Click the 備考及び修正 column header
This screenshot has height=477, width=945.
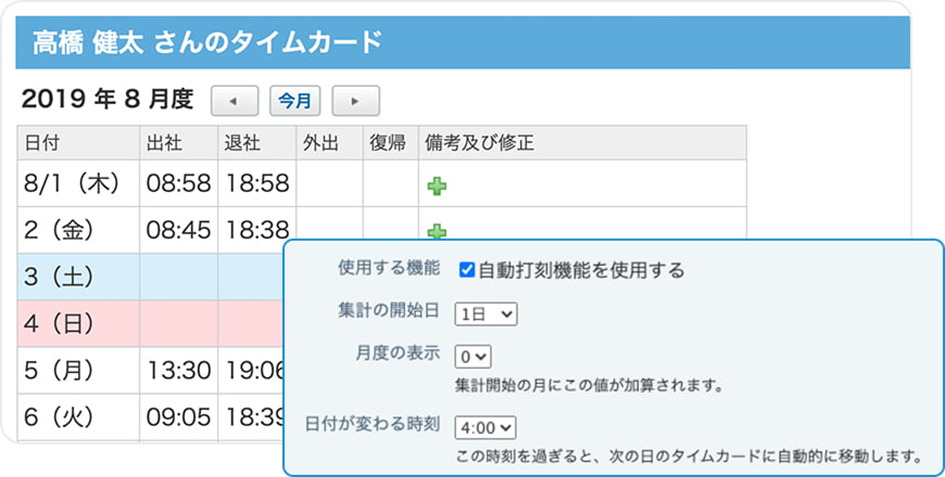coord(479,143)
